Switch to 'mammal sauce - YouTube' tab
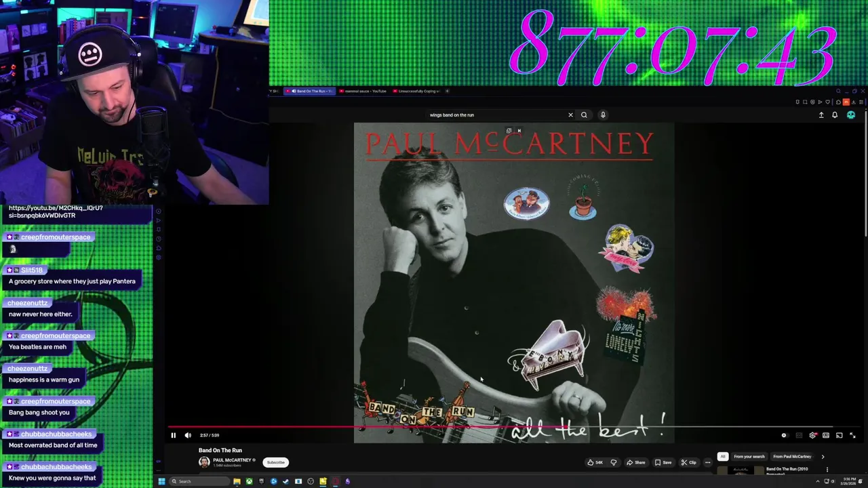This screenshot has height=488, width=868. (x=363, y=91)
